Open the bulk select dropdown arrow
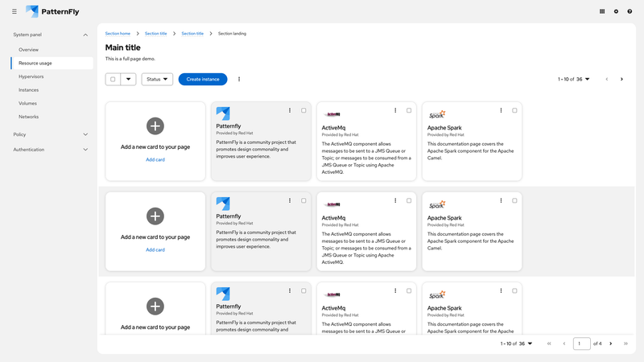This screenshot has height=362, width=644. click(x=128, y=79)
